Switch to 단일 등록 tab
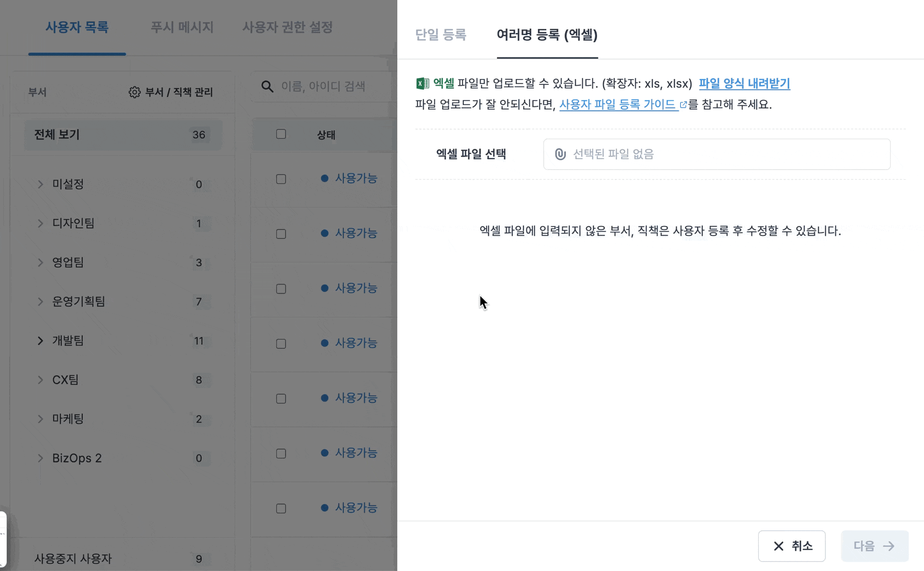 point(441,35)
